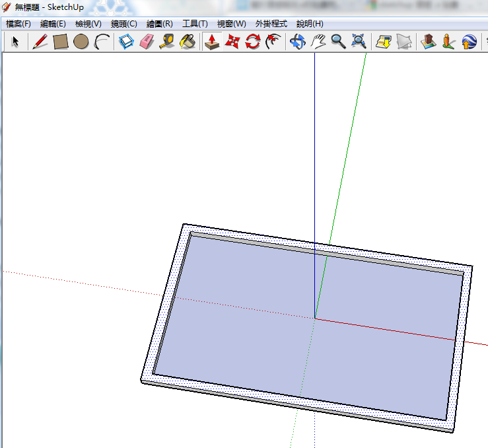This screenshot has height=448, width=488.
Task: Open the 繪圖(R) menu
Action: coord(160,24)
